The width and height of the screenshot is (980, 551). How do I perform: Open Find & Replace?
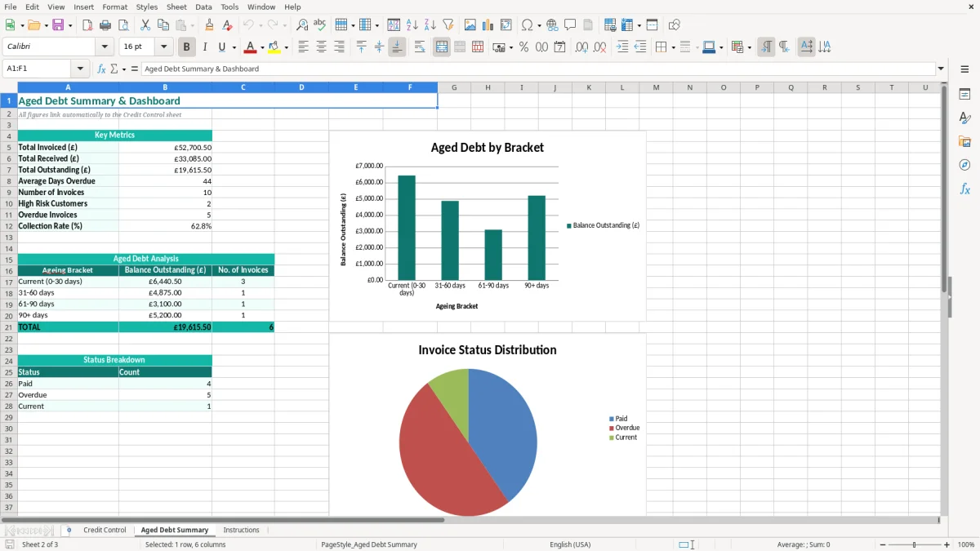pyautogui.click(x=302, y=25)
